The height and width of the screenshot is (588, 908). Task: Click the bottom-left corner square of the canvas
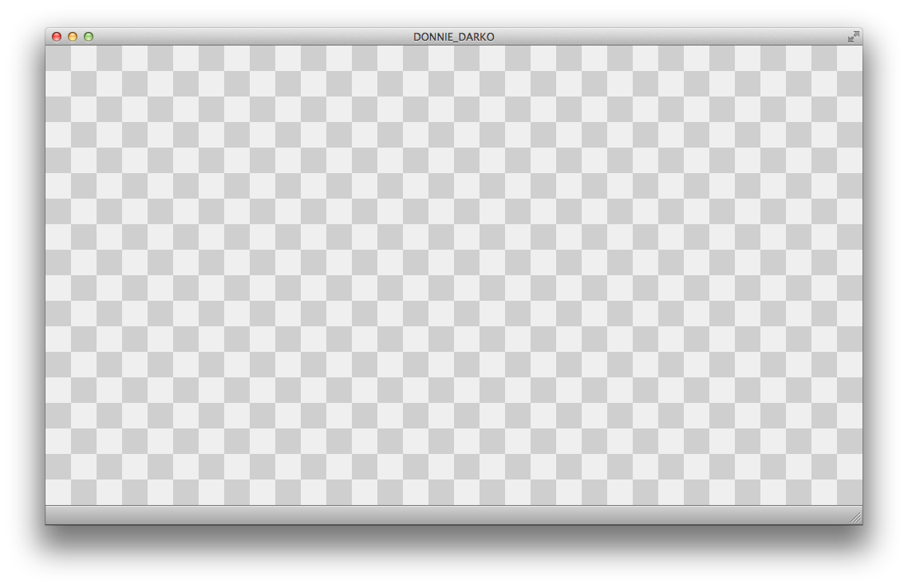point(58,493)
